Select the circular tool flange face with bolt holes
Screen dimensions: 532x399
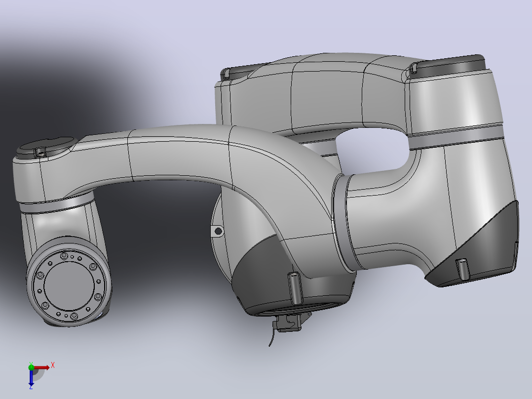point(69,285)
